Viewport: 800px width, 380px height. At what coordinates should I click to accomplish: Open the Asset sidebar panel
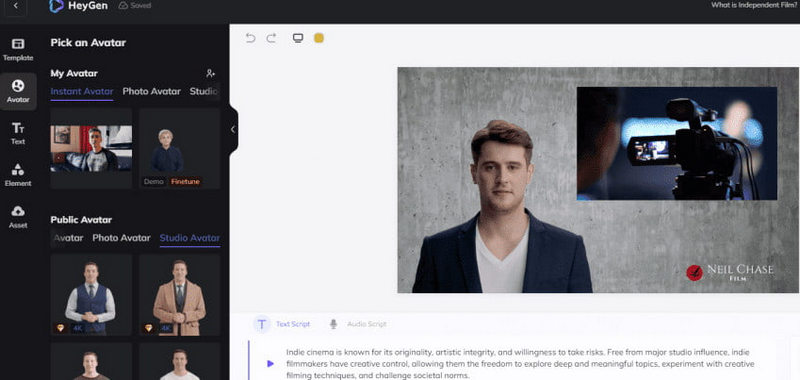pyautogui.click(x=18, y=217)
